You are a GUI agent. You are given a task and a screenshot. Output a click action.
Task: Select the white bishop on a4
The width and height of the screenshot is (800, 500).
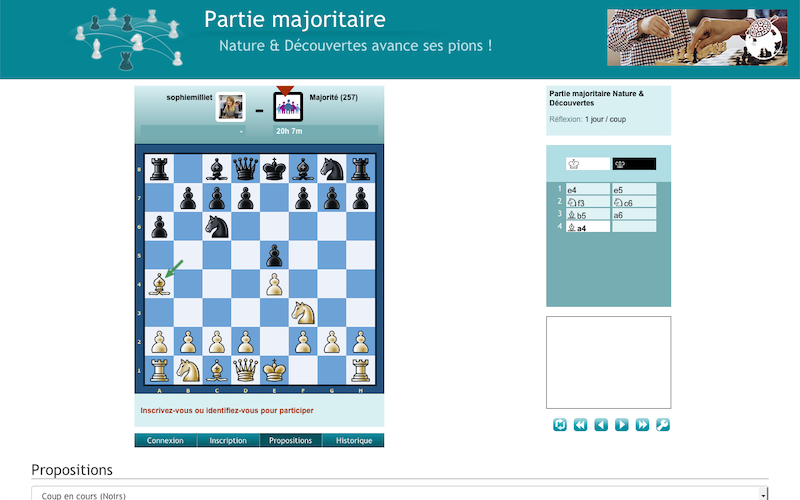(x=159, y=284)
